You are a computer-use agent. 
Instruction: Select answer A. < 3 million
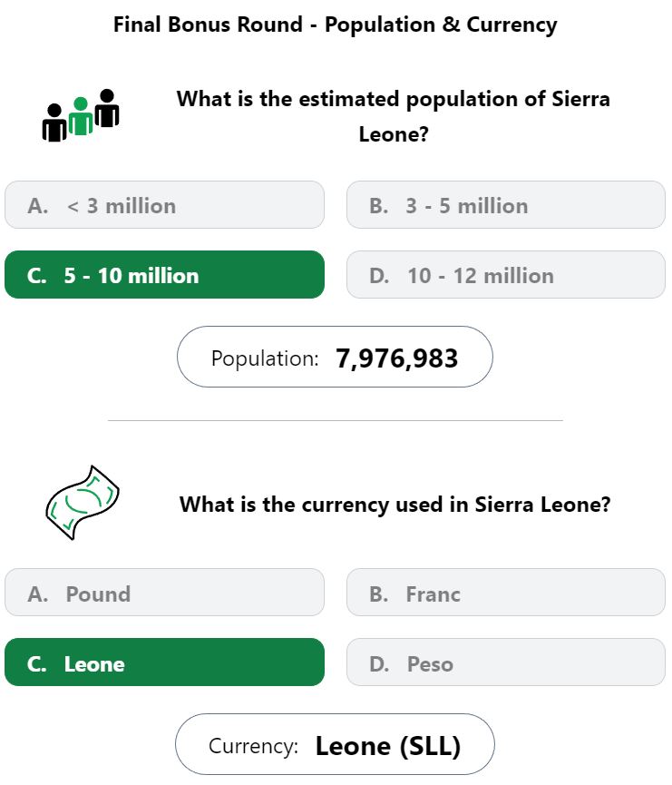[165, 205]
